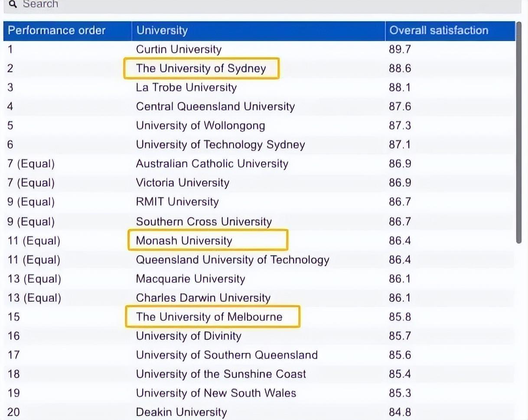
Task: Select University of Southern Queensland
Action: click(x=227, y=355)
